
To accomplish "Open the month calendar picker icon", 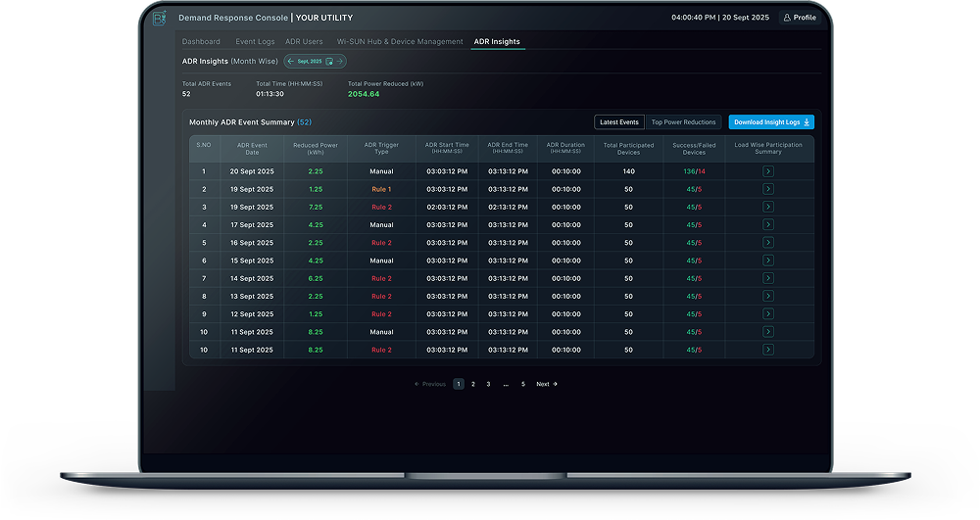I will (329, 61).
